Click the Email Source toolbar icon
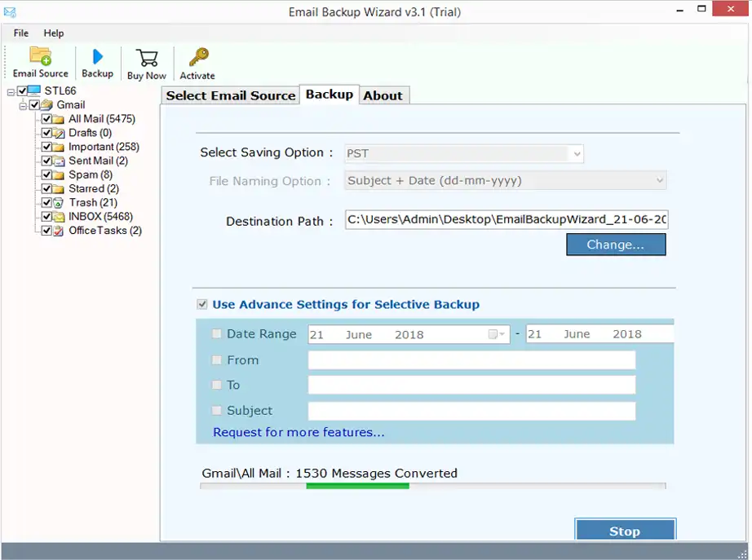The width and height of the screenshot is (752, 560). coord(40,56)
